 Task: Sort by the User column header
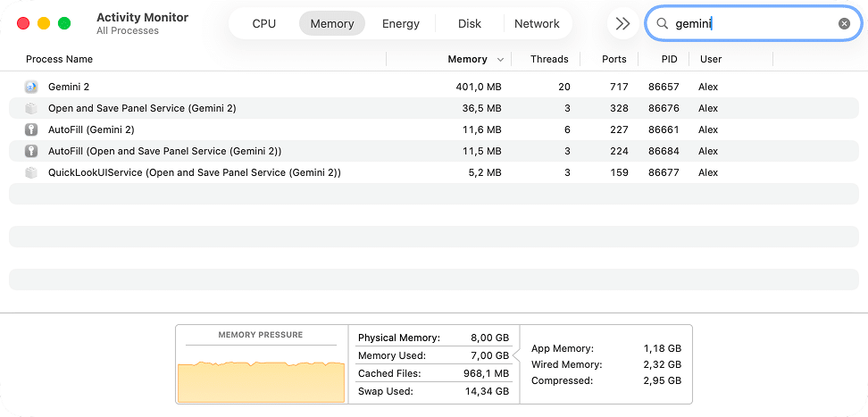pyautogui.click(x=711, y=59)
